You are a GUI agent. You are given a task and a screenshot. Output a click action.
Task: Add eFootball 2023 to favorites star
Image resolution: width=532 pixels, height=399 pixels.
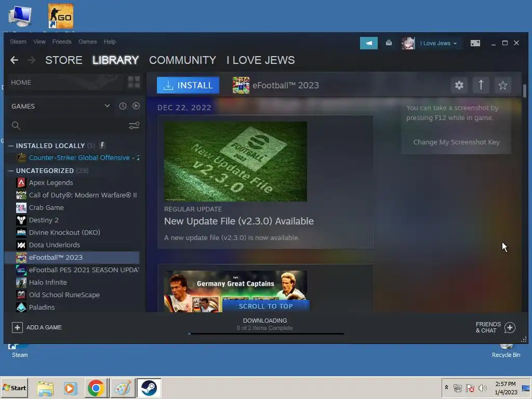click(x=503, y=85)
